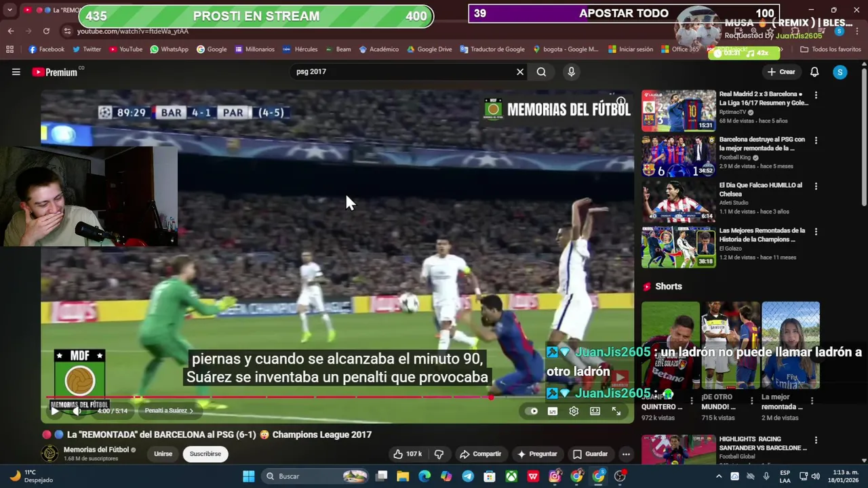Open Instagram from the taskbar
This screenshot has height=488, width=868.
555,476
